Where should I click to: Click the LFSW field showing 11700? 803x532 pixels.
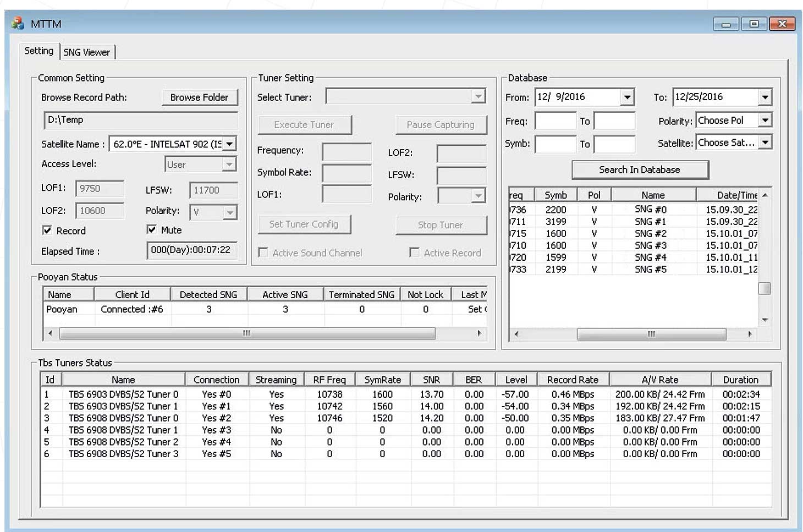coord(213,190)
